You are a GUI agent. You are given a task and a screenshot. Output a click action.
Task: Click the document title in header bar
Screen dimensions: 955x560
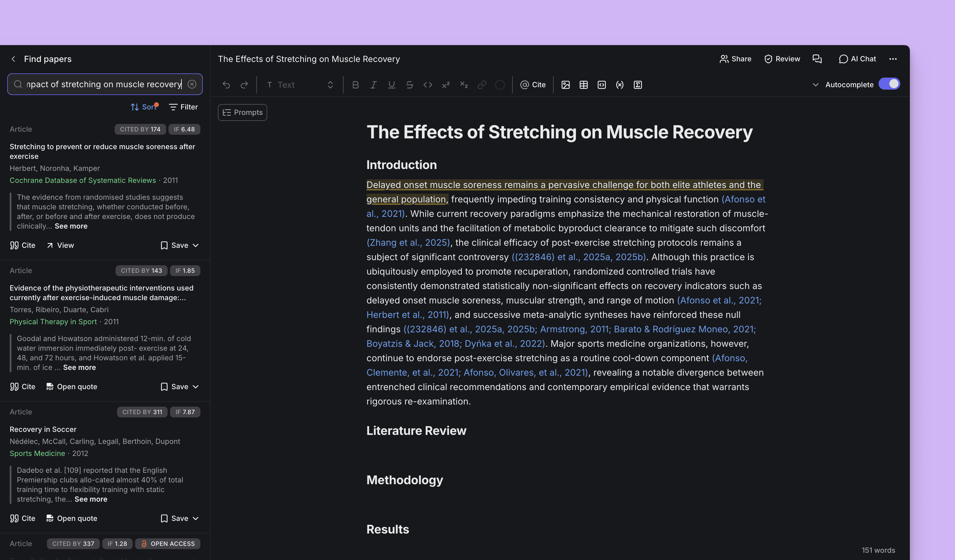click(x=309, y=59)
